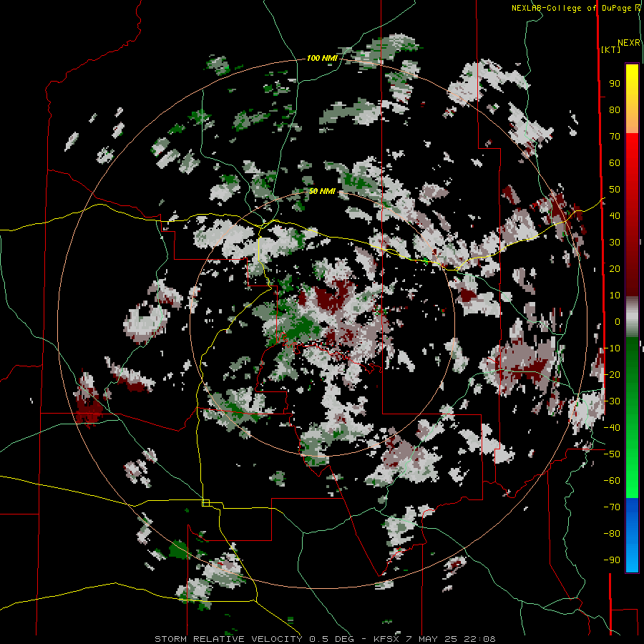The image size is (644, 644).
Task: Click the NEXR label above the color scale
Action: click(629, 43)
